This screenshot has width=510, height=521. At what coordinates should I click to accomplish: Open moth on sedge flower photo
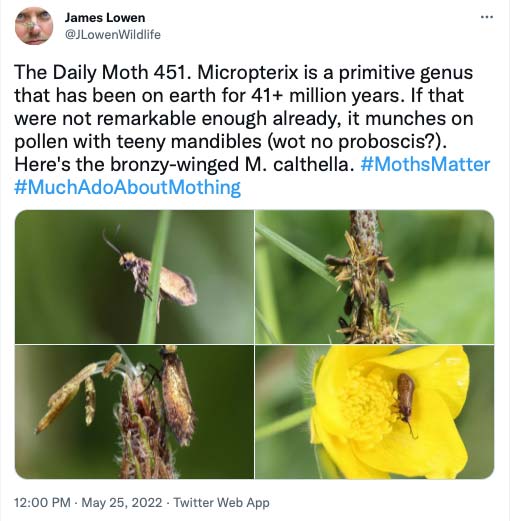tap(134, 412)
